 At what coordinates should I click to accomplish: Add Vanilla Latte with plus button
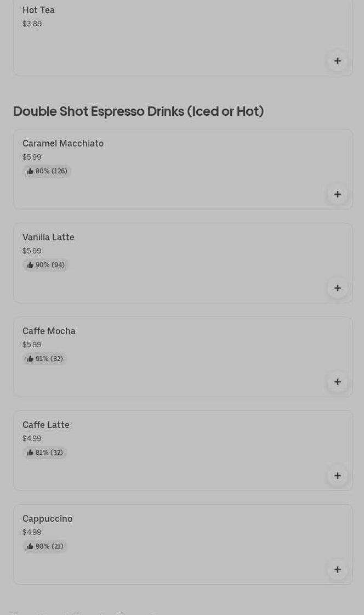click(337, 288)
